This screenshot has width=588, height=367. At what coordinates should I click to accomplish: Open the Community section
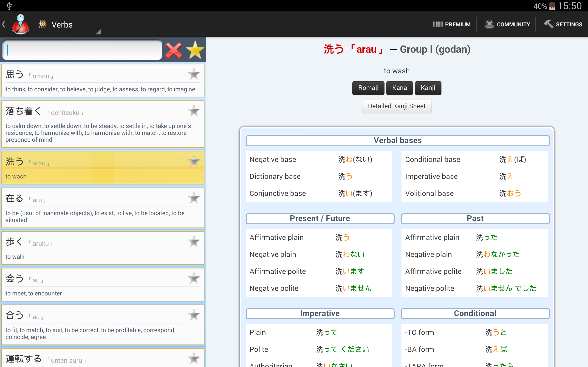click(507, 25)
